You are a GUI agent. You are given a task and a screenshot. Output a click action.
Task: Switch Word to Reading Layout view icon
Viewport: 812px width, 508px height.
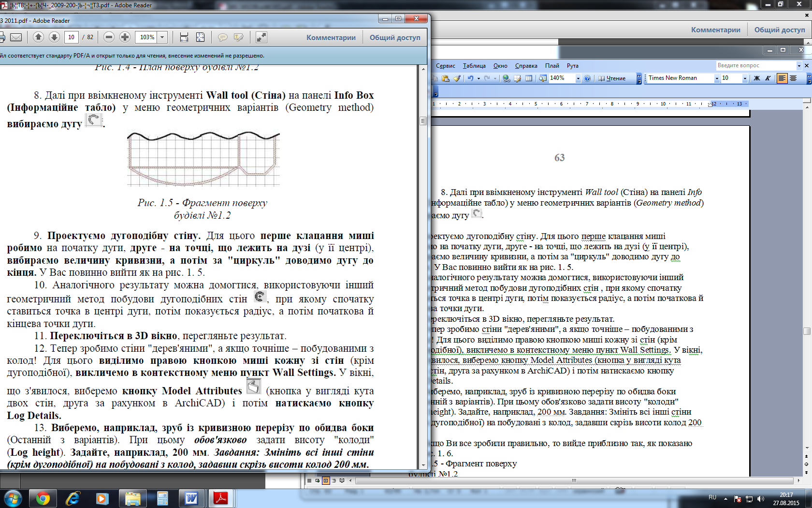342,480
